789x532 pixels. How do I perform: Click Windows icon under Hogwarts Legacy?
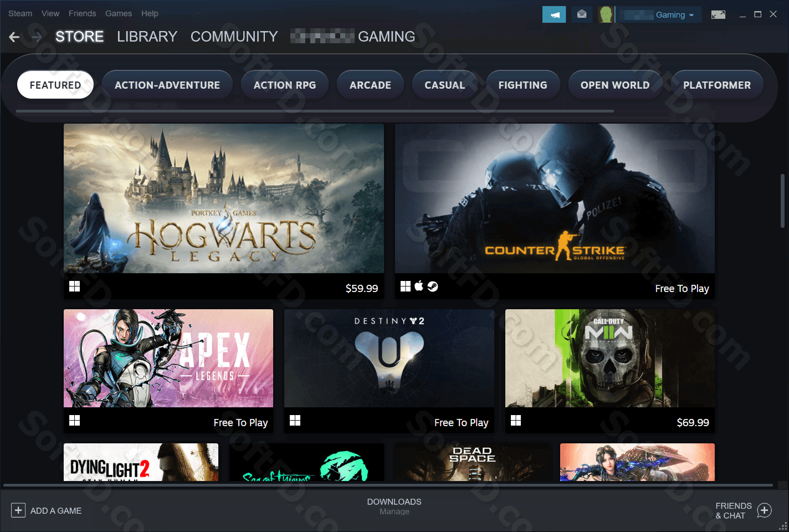(x=75, y=286)
